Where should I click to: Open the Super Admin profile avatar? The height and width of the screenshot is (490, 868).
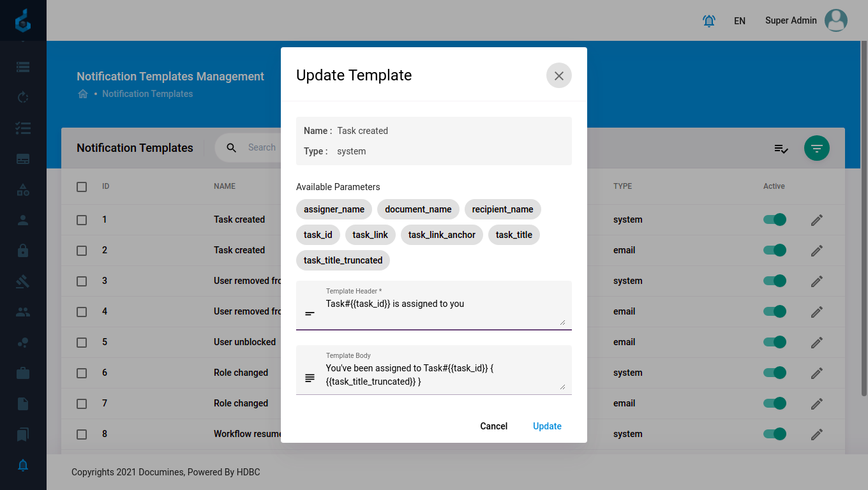(x=835, y=21)
